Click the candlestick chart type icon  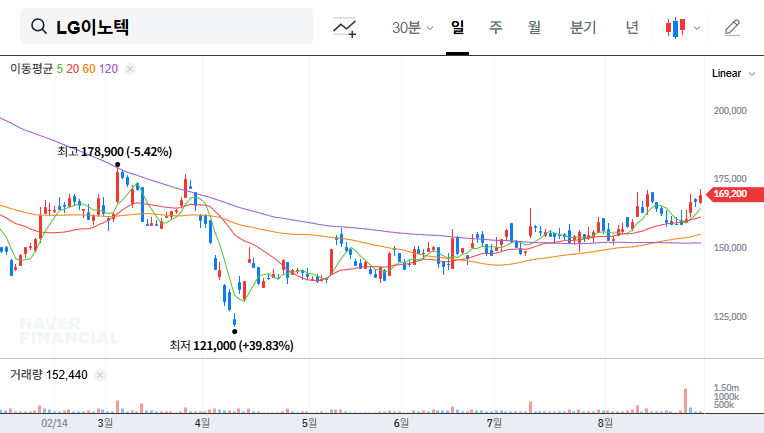pos(675,28)
